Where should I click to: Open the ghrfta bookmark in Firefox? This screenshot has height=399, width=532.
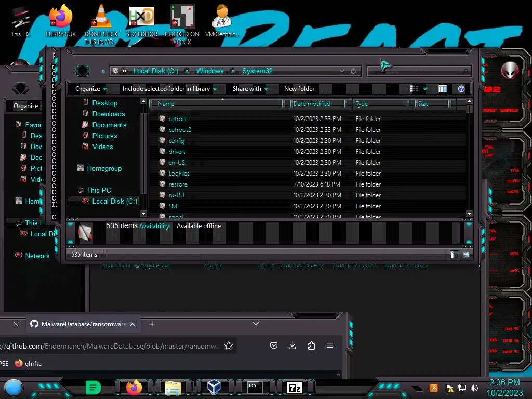[28, 363]
